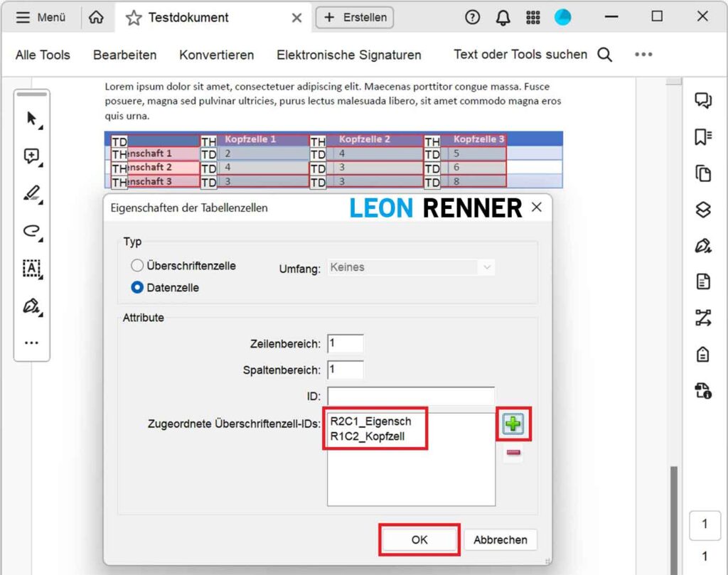Expand more options ellipsis in top toolbar

pos(643,55)
